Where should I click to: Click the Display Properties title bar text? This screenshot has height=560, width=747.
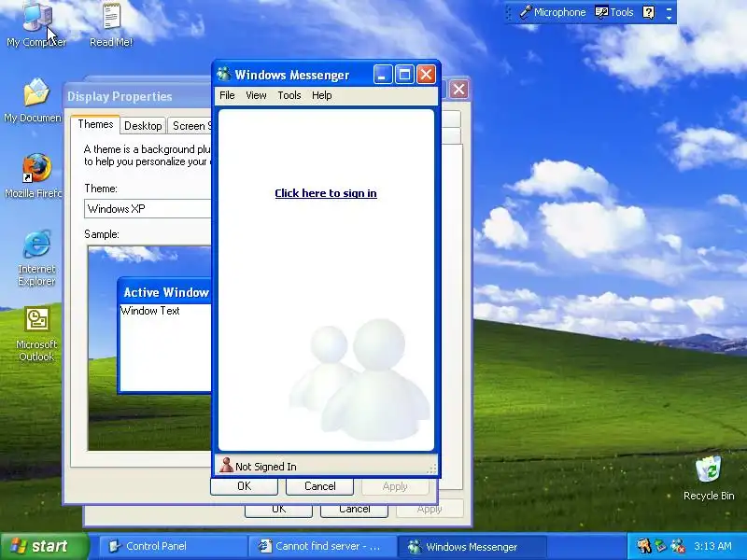coord(120,97)
